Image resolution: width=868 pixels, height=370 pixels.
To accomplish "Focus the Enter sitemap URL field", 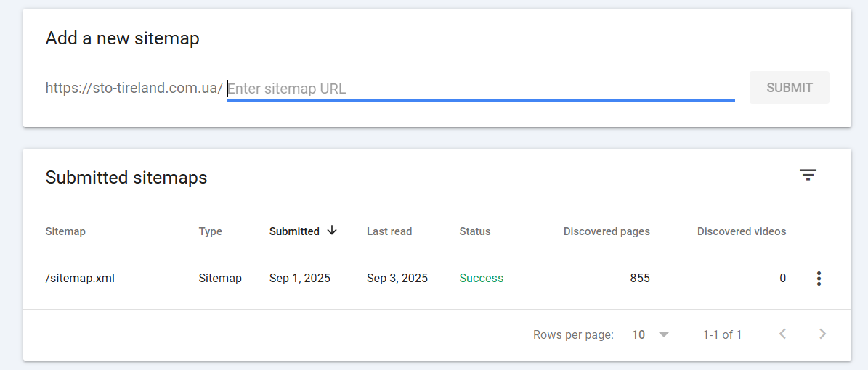I will click(481, 89).
